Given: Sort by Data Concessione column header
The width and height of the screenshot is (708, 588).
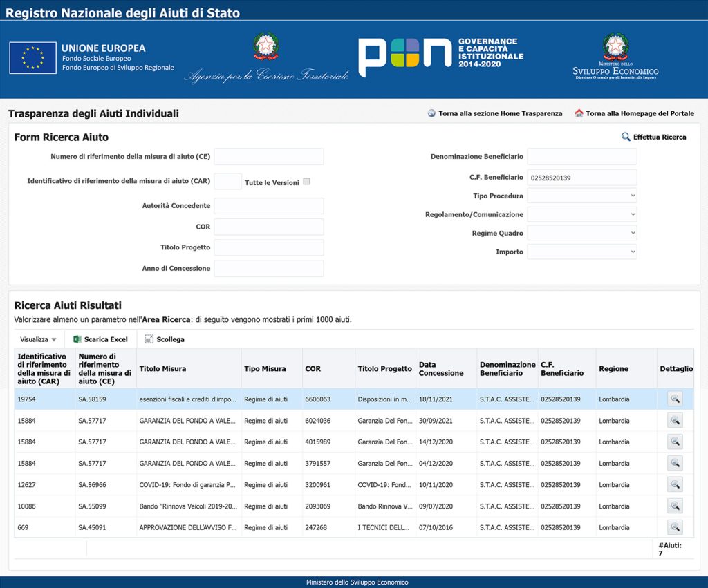Looking at the screenshot, I should (440, 368).
